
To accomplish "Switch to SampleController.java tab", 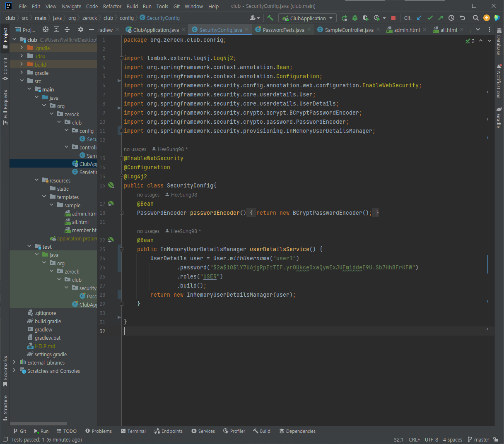I will [x=349, y=30].
